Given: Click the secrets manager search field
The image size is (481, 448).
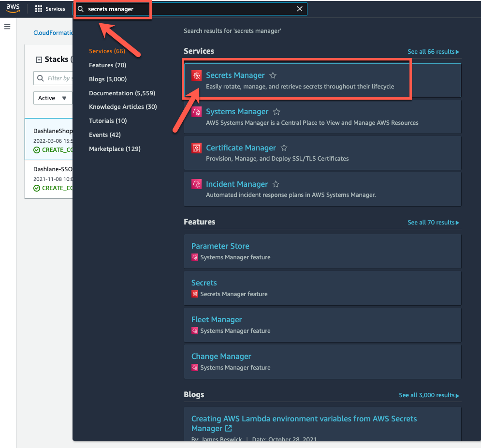Looking at the screenshot, I should point(189,9).
